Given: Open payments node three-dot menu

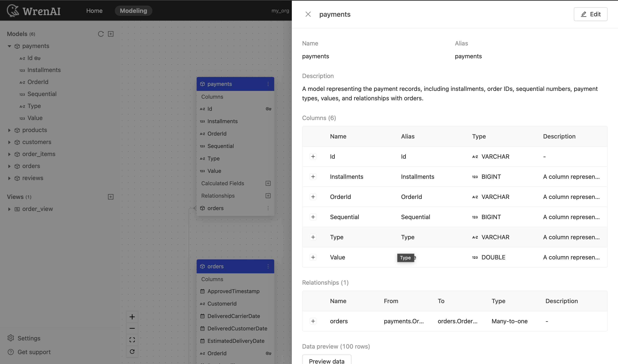Looking at the screenshot, I should click(268, 84).
